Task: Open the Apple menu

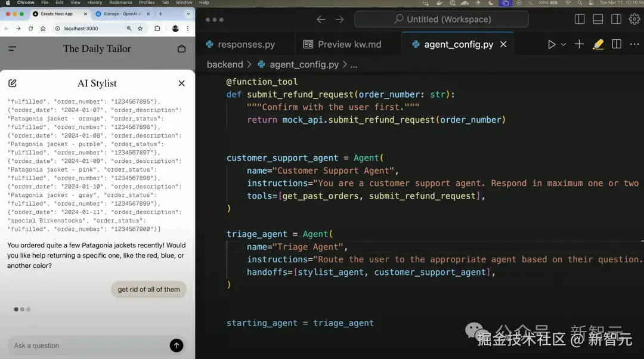Action: (x=7, y=2)
